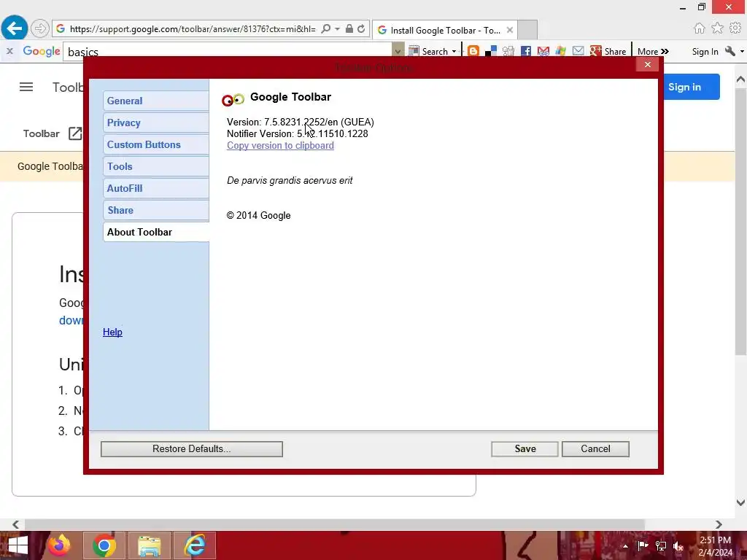The image size is (747, 560).
Task: Click the Action Center flag icon
Action: 643,545
